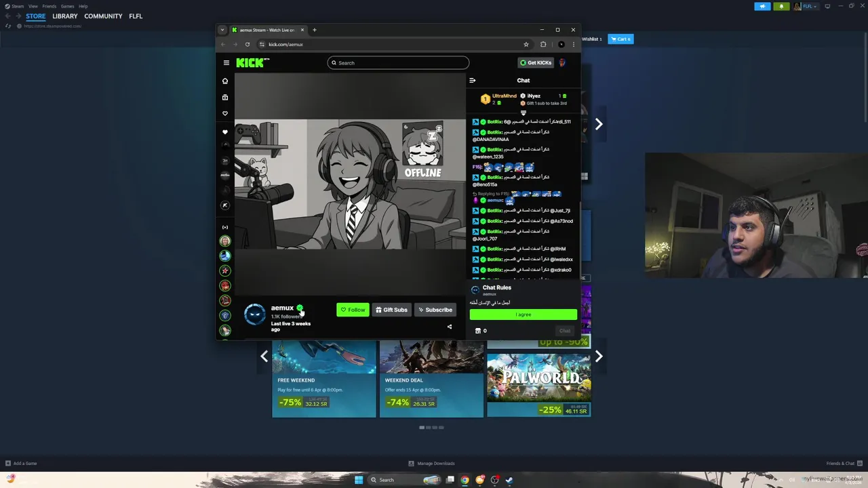The height and width of the screenshot is (488, 868).
Task: Share the aemux channel
Action: pyautogui.click(x=449, y=327)
